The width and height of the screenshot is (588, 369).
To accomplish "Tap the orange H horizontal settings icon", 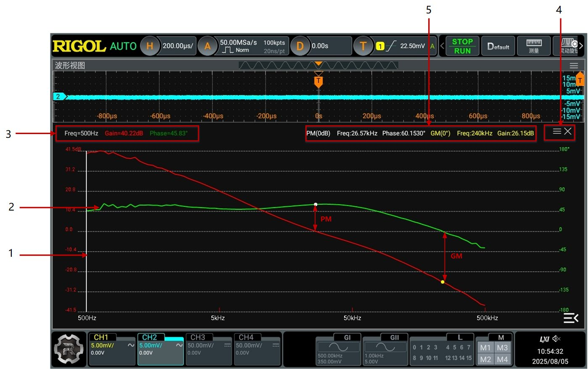I will pos(150,46).
